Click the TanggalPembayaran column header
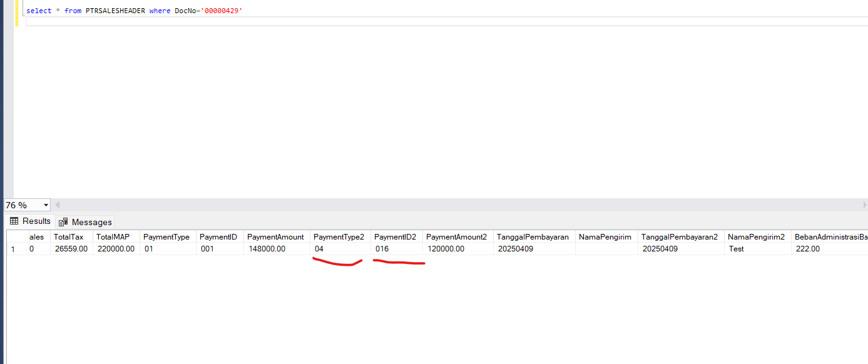The height and width of the screenshot is (364, 868). (534, 237)
